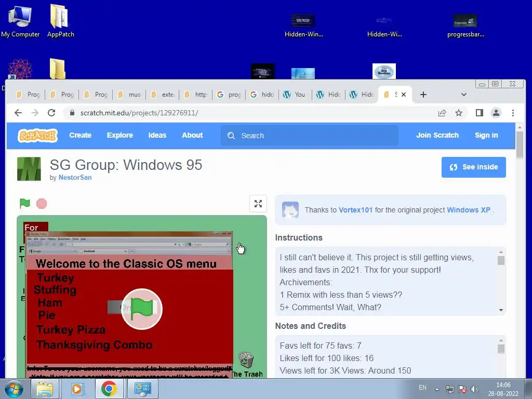The width and height of the screenshot is (532, 399).
Task: Open the Hidden-Wi... desktop file in the middle
Action: pyautogui.click(x=384, y=25)
